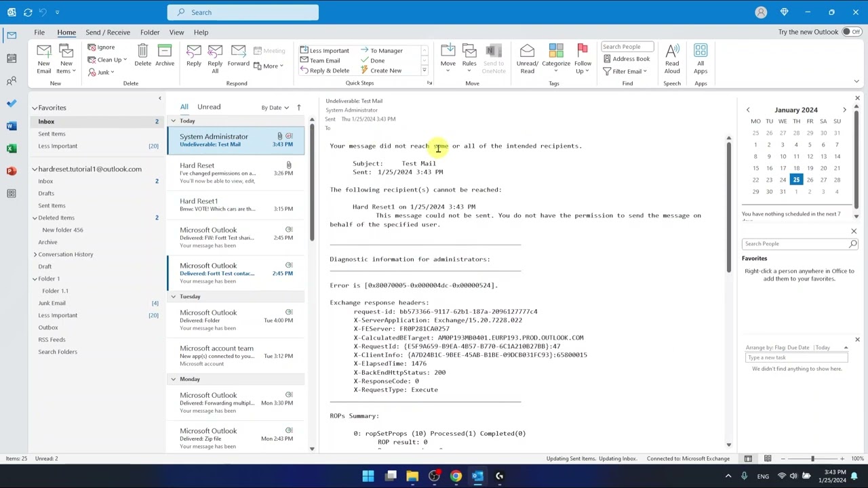Open Hard Reset1 Bmw VOTE message

236,205
